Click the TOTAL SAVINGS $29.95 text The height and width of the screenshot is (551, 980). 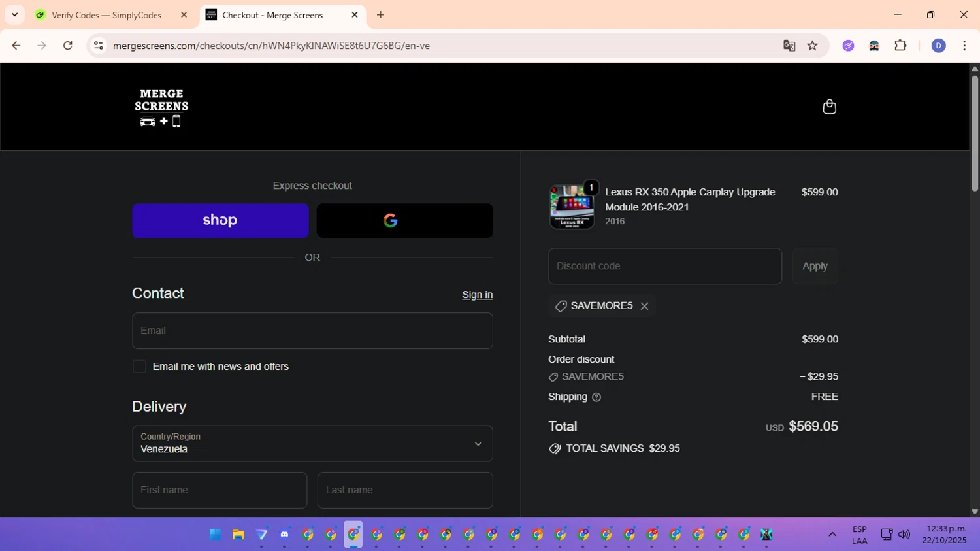623,448
